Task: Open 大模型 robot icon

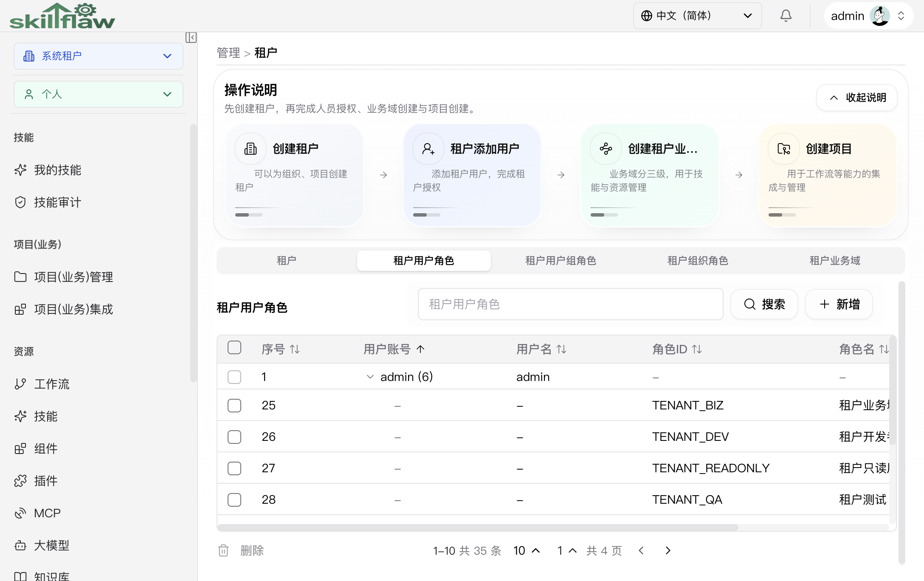Action: click(20, 545)
